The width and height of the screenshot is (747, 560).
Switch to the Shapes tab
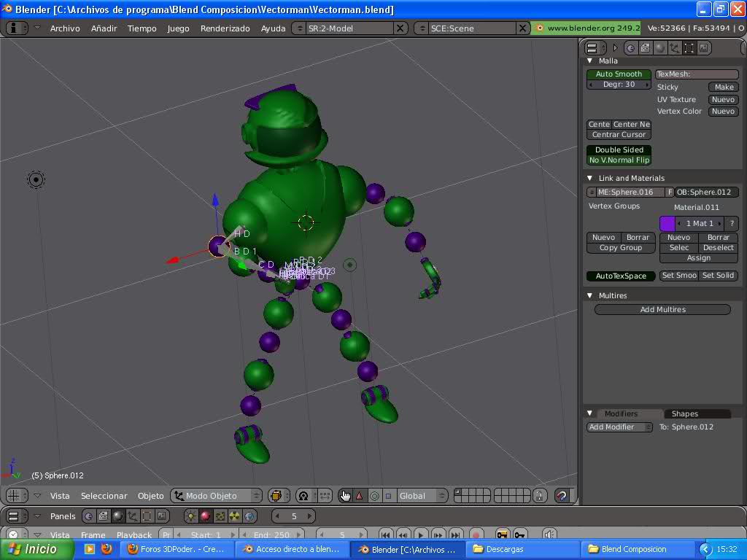pos(684,414)
